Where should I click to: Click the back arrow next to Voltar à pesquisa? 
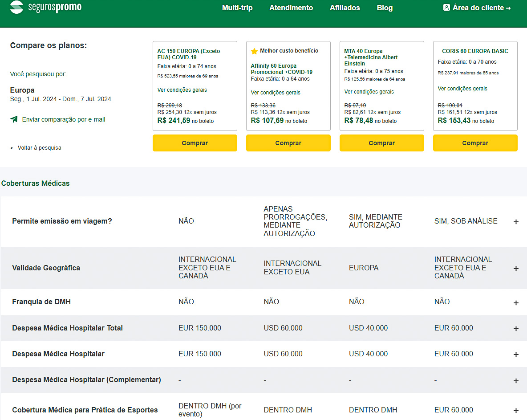(12, 148)
